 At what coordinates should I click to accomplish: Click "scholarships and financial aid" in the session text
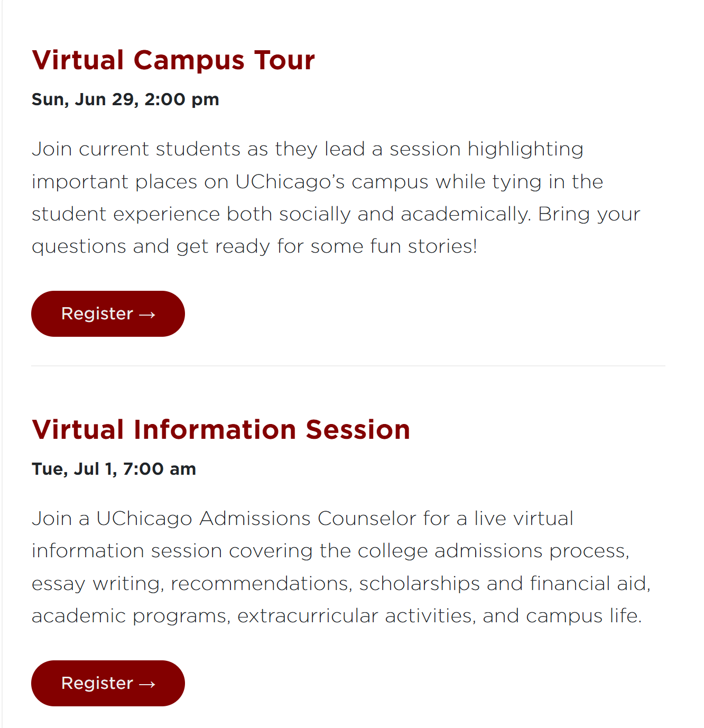click(x=504, y=584)
